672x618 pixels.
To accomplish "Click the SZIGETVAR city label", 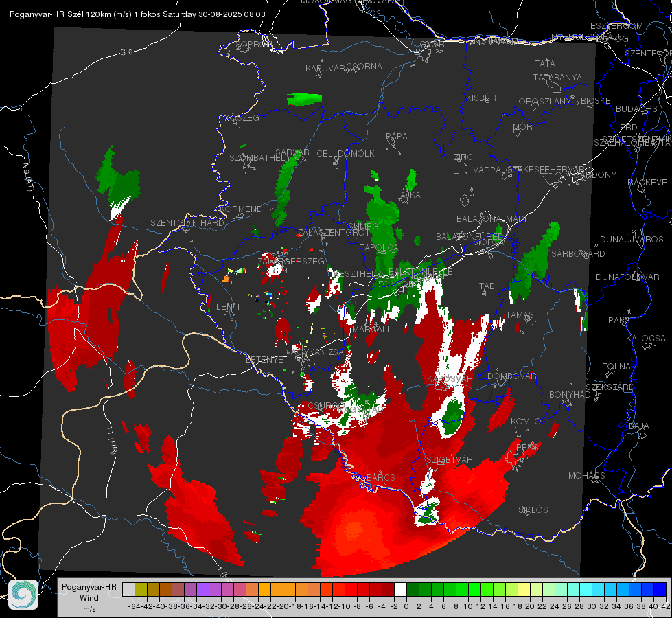I will click(450, 460).
